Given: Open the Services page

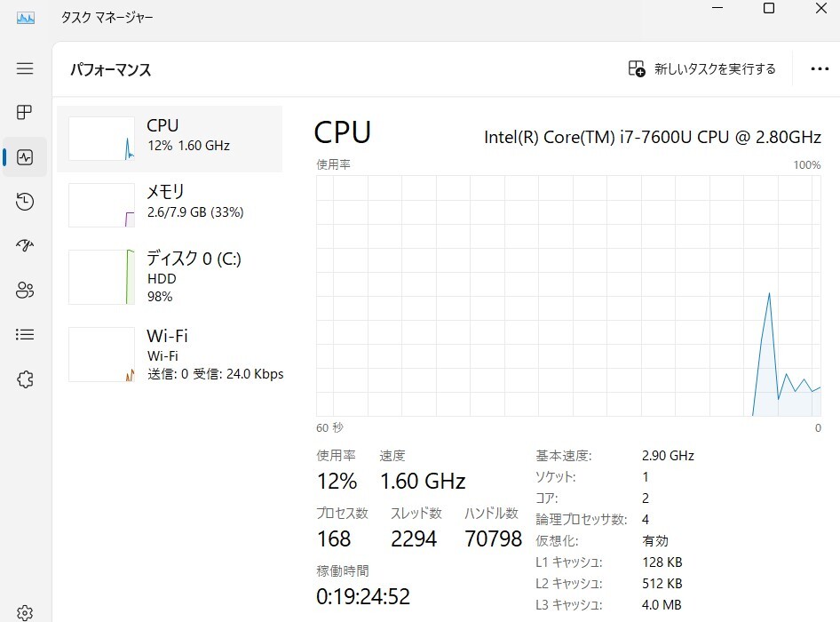Looking at the screenshot, I should 25,379.
